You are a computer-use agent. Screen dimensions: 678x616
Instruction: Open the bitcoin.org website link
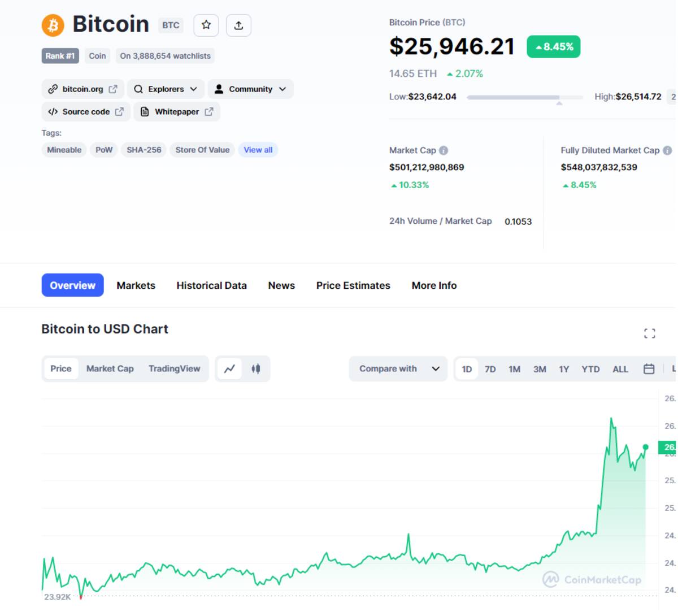coord(82,89)
